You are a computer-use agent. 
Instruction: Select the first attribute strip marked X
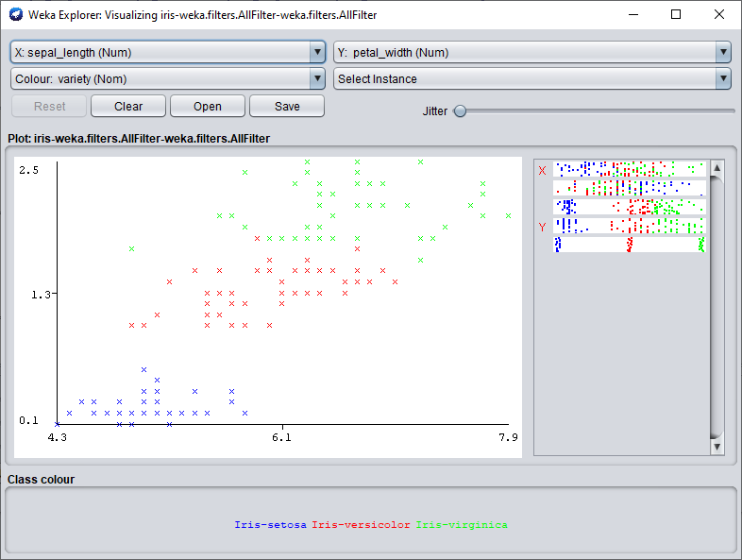tap(630, 169)
